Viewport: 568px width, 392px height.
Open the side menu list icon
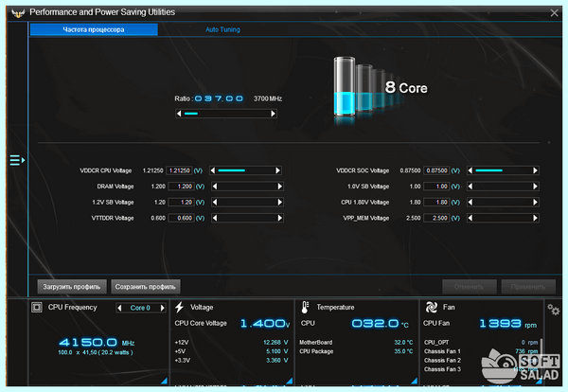[x=17, y=160]
